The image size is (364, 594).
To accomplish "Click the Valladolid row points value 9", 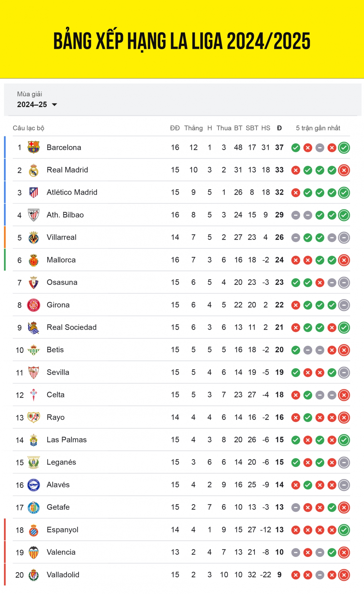I will (x=279, y=575).
